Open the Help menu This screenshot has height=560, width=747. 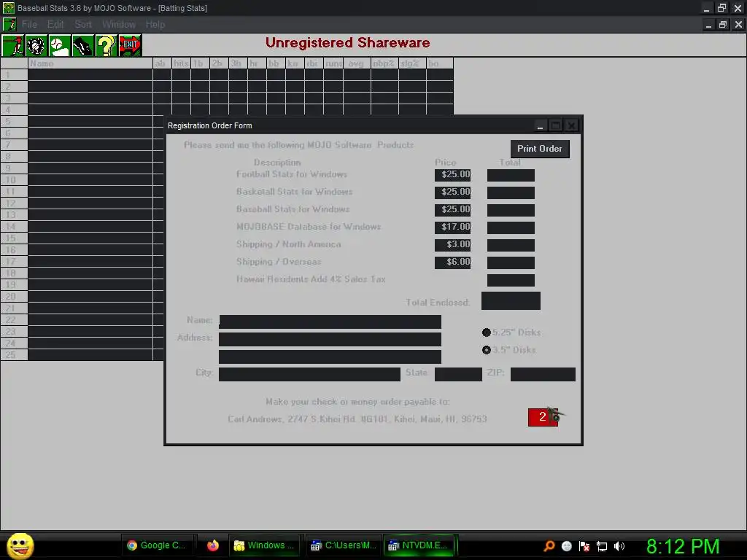155,24
